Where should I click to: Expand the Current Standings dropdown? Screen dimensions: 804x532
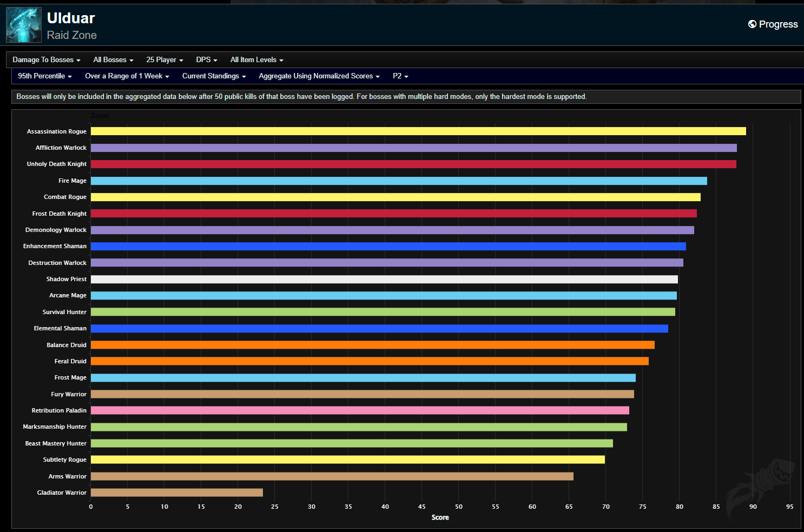pyautogui.click(x=214, y=76)
